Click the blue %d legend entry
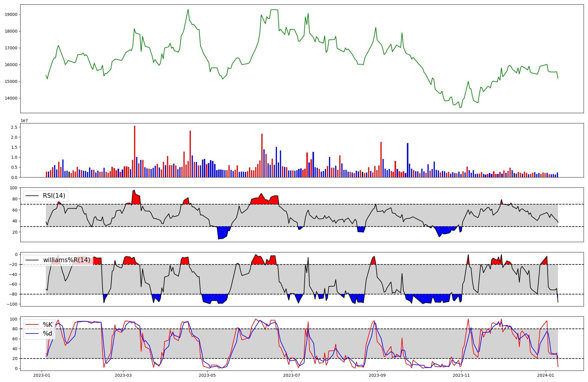The width and height of the screenshot is (588, 382). point(47,334)
